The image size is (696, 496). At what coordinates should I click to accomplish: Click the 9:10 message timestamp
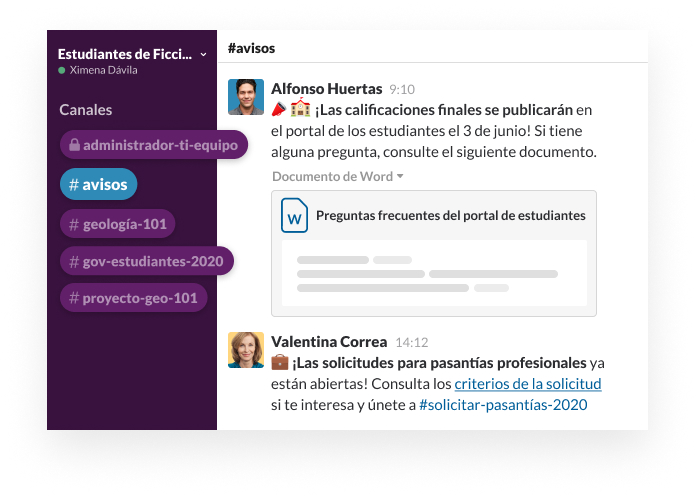click(402, 89)
